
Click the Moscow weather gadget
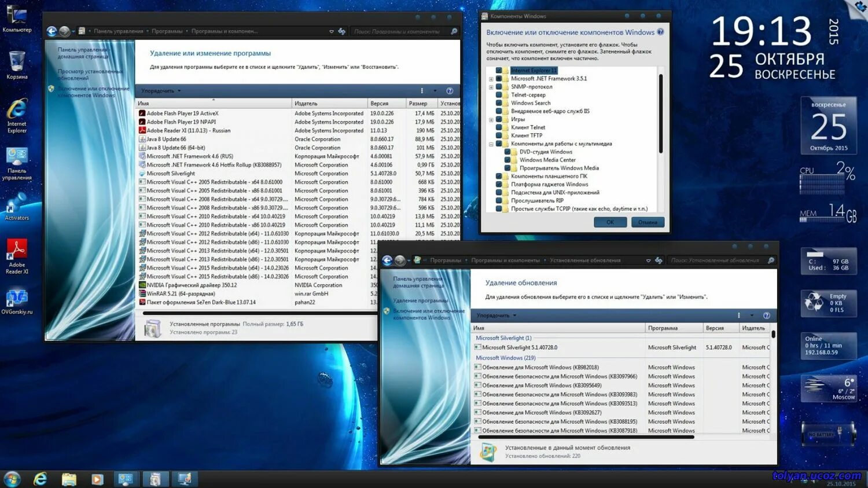pos(829,388)
